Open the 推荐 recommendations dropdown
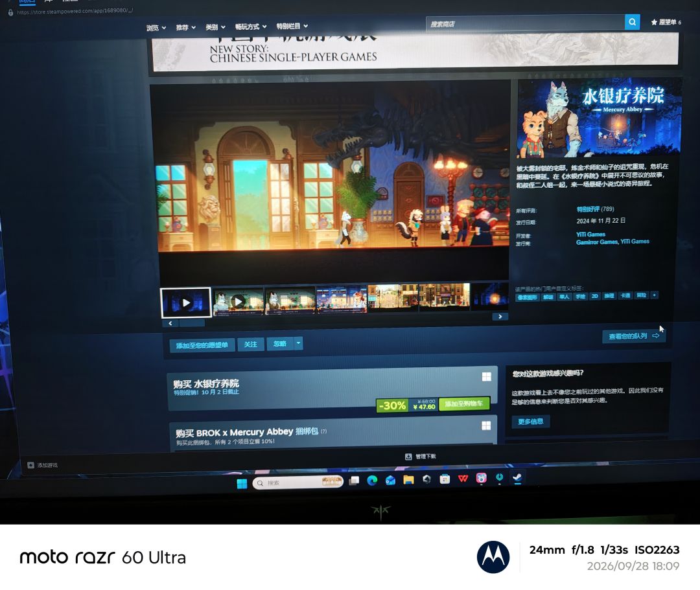 186,27
